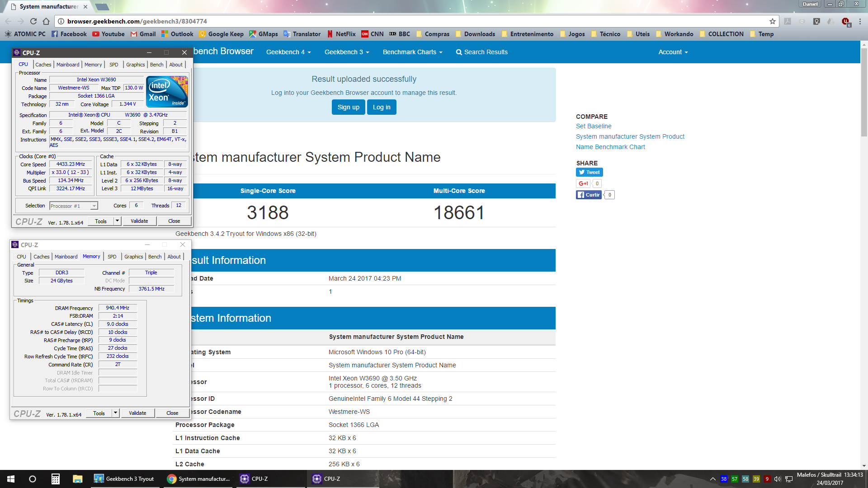Viewport: 868px width, 488px height.
Task: Click the Search Results link
Action: (481, 52)
